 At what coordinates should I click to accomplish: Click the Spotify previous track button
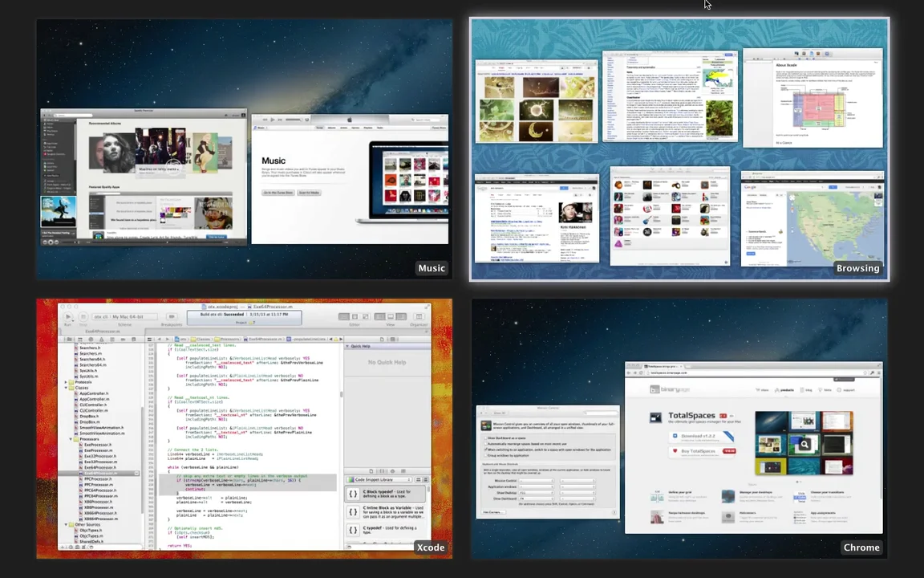pos(45,242)
